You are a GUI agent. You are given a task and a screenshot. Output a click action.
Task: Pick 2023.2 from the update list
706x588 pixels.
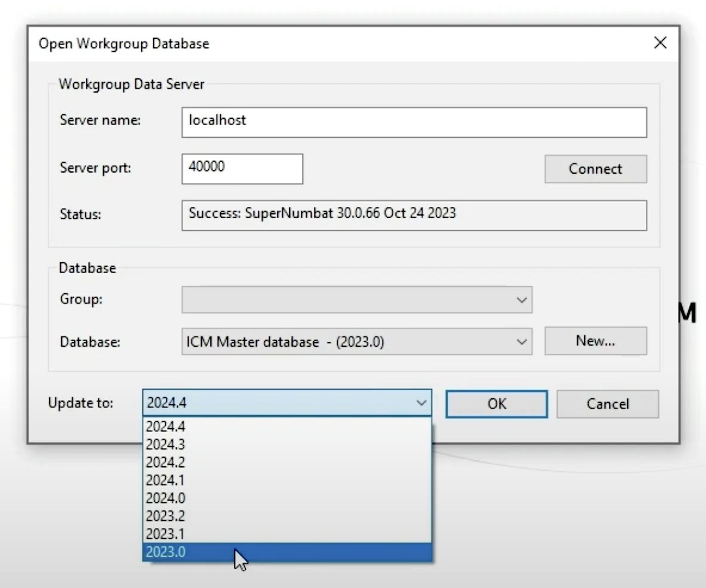click(x=287, y=516)
